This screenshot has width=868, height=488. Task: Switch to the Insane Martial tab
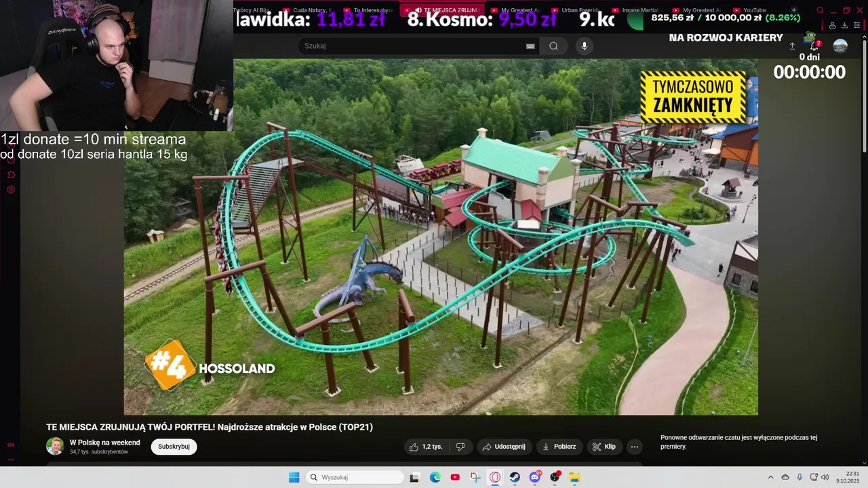(x=636, y=10)
